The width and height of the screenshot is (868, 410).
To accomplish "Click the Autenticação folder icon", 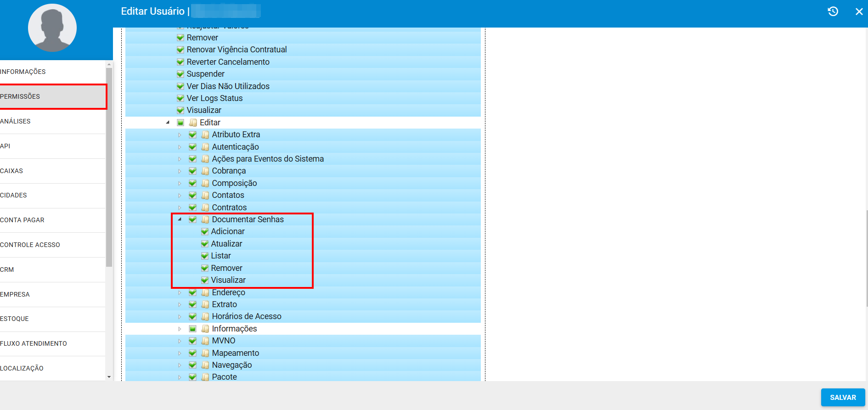I will [x=205, y=147].
